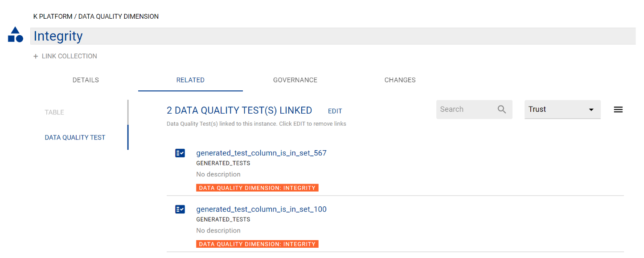
Task: Open the Trust sort dropdown
Action: point(562,110)
